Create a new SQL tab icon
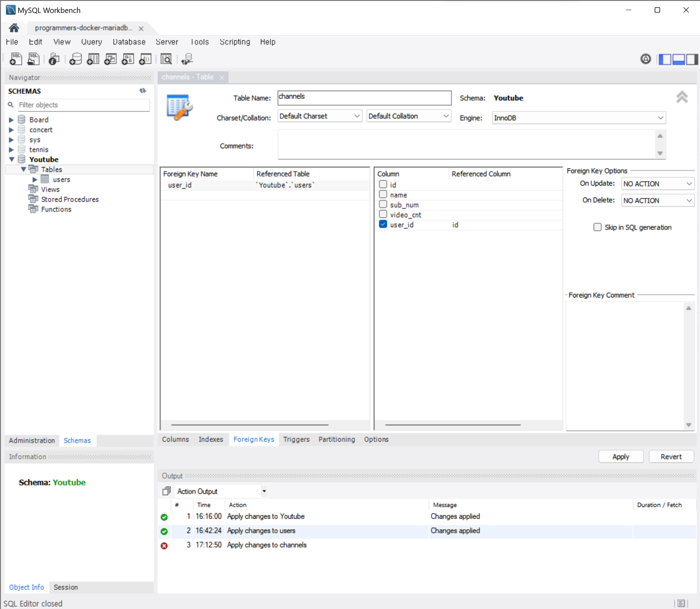 (x=15, y=59)
